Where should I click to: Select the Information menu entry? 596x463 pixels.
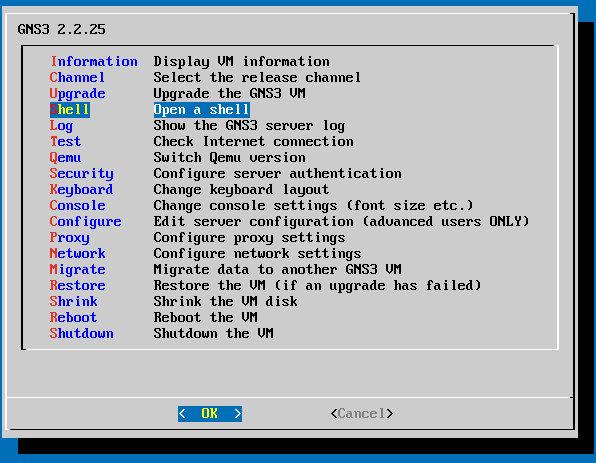tap(94, 62)
